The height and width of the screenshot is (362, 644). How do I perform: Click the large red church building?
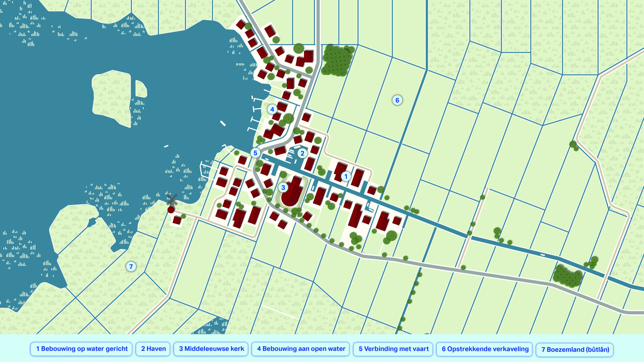(293, 194)
